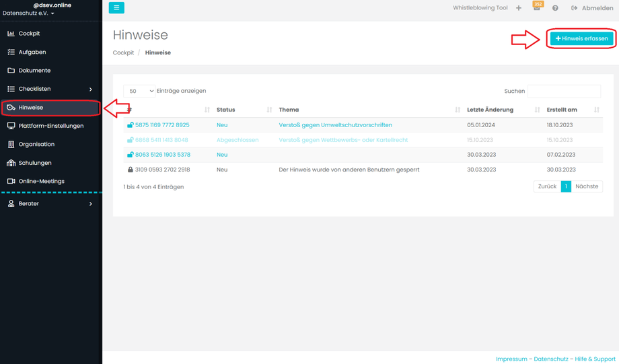Open Aufgaben in the sidebar
The image size is (619, 364).
pos(32,52)
